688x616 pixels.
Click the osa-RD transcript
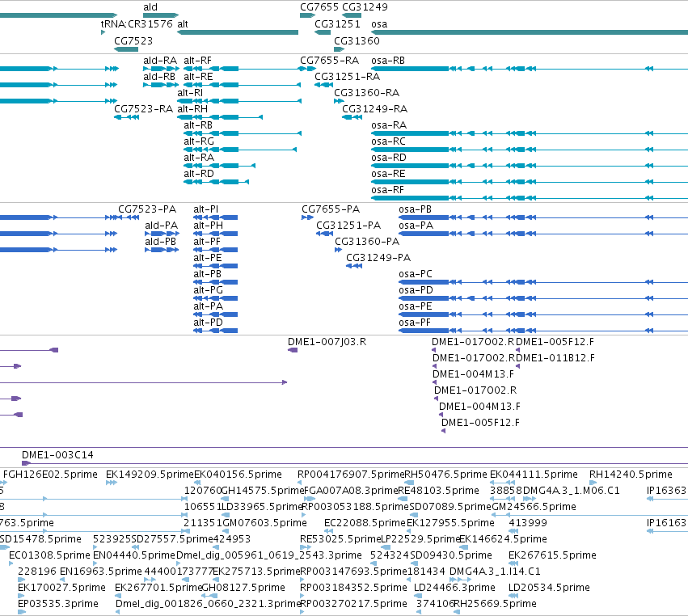coord(530,166)
